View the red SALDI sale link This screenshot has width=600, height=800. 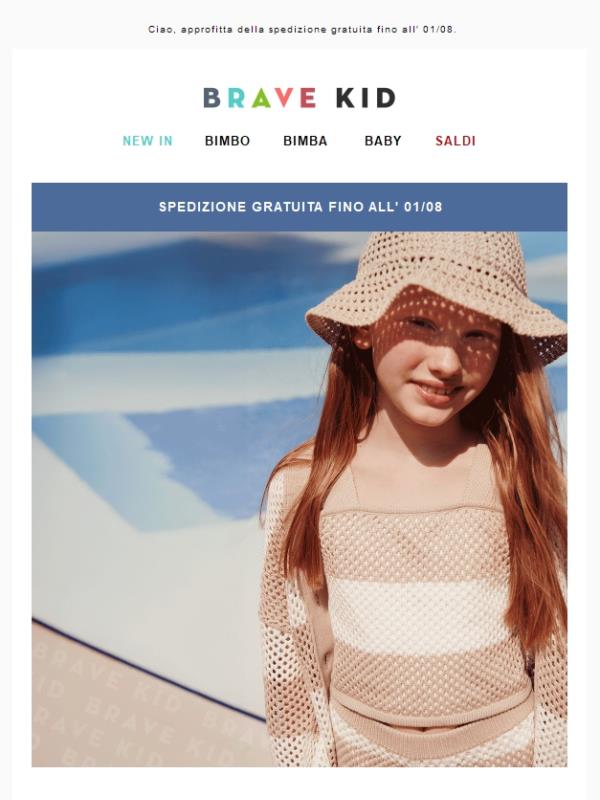click(x=455, y=141)
